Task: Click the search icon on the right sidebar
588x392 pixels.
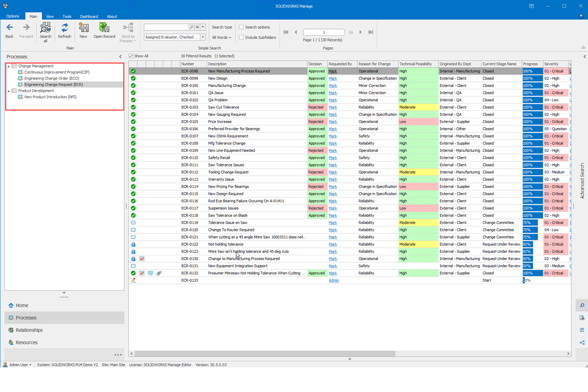Action: click(x=582, y=305)
